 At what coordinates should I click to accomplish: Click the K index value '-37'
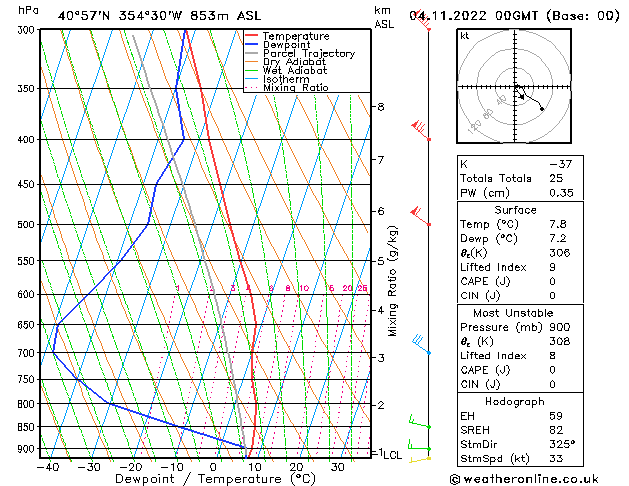point(560,164)
